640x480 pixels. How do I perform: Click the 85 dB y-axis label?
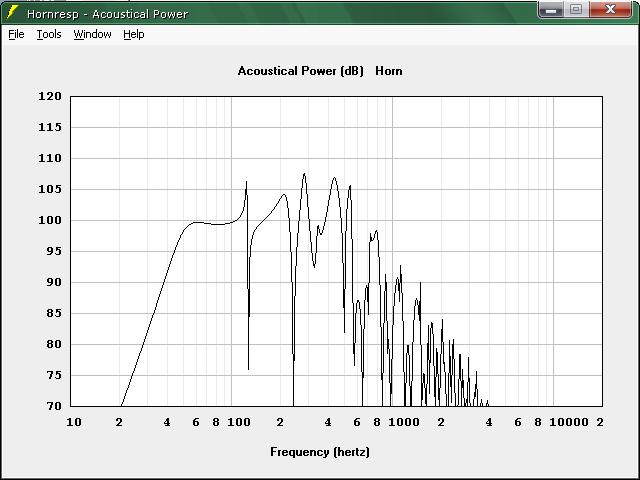(x=53, y=313)
